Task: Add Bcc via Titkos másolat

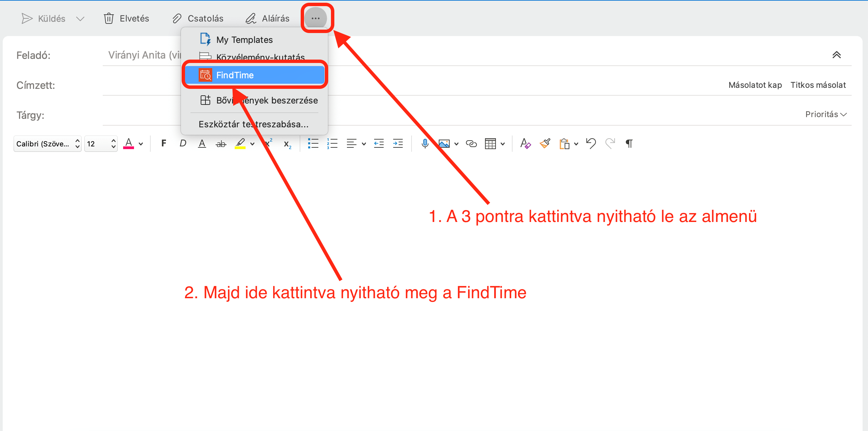Action: click(x=818, y=85)
